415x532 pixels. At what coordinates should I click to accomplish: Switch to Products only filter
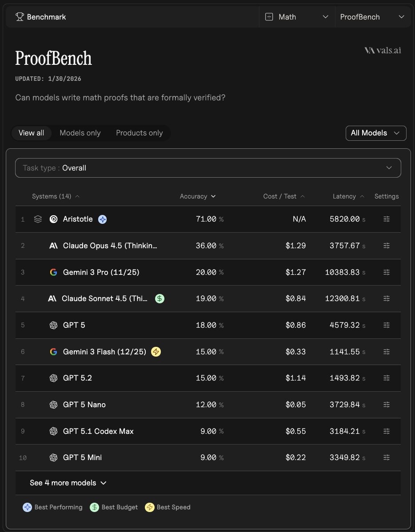139,133
